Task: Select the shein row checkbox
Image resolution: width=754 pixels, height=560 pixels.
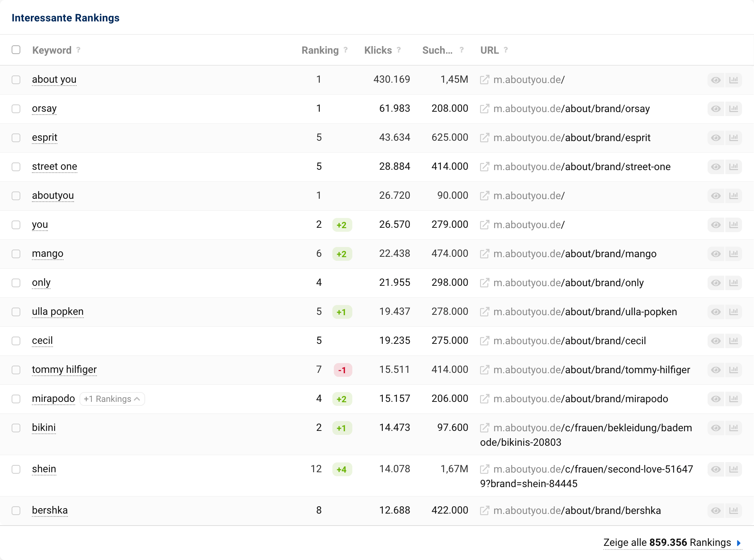Action: (x=16, y=469)
